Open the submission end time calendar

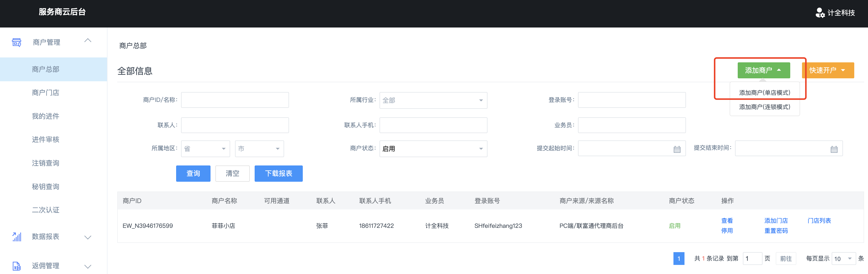click(834, 149)
